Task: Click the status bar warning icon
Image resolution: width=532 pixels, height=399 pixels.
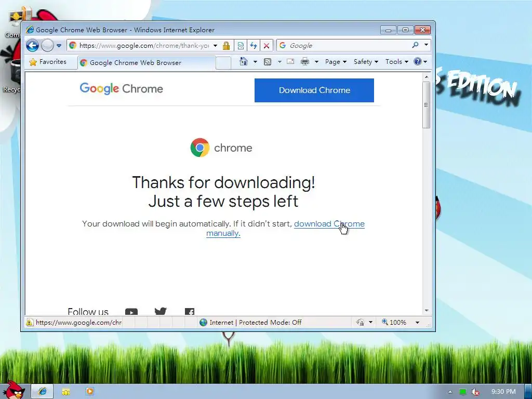Action: pyautogui.click(x=30, y=322)
